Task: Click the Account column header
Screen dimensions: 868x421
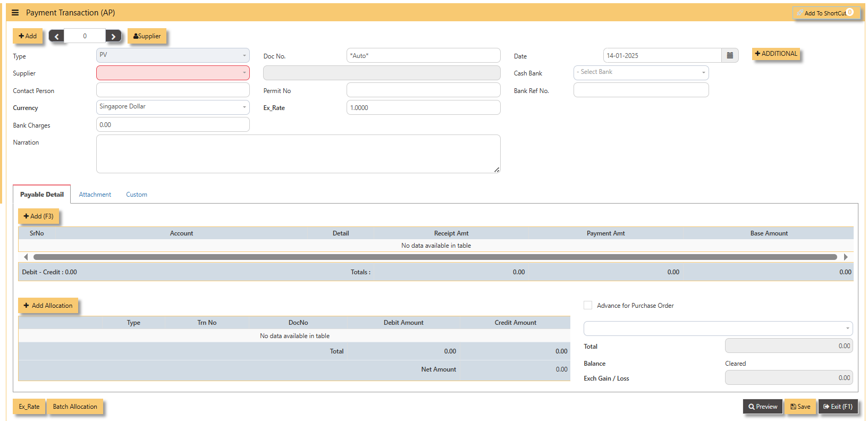Action: pyautogui.click(x=181, y=233)
